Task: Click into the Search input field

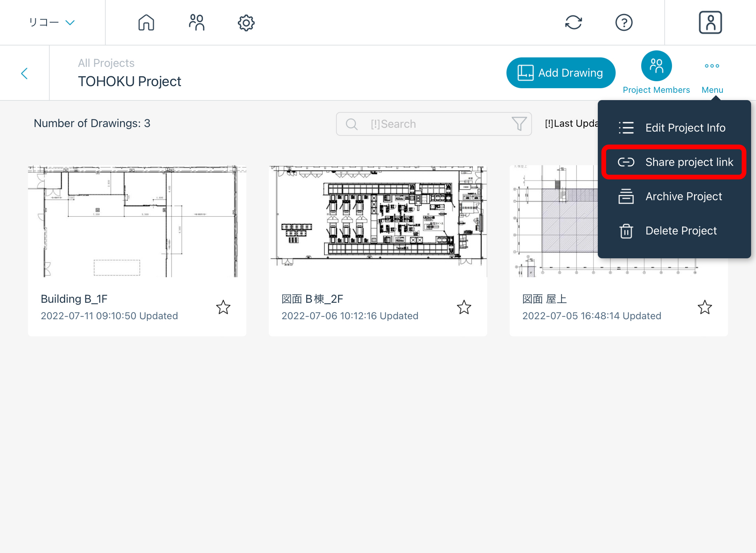Action: [434, 124]
